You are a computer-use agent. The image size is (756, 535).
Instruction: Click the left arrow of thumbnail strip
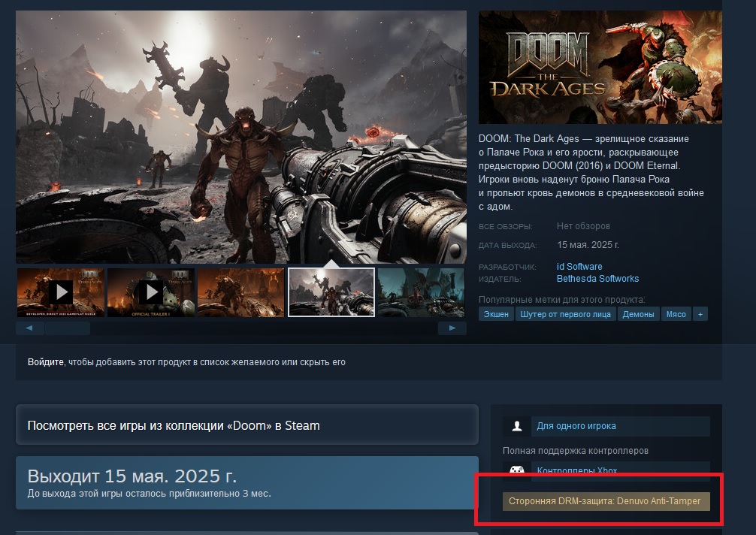(29, 328)
